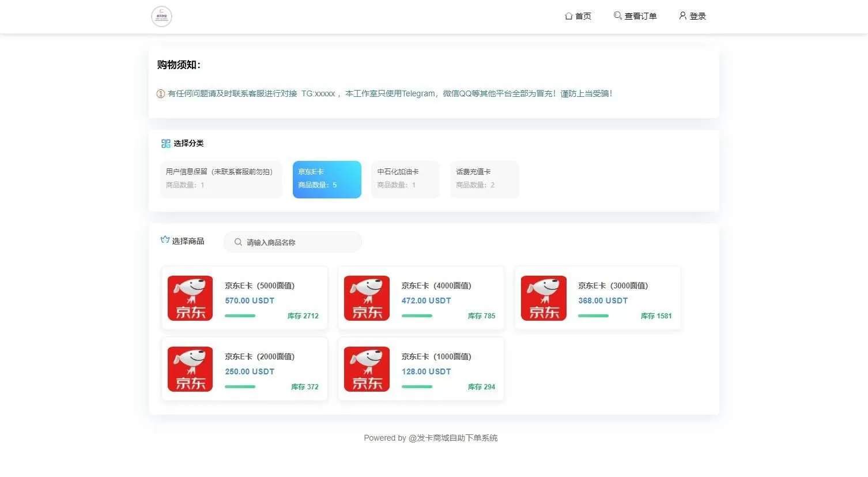Click the price 128.00 USDT
Viewport: 868px width, 477px height.
tap(427, 371)
